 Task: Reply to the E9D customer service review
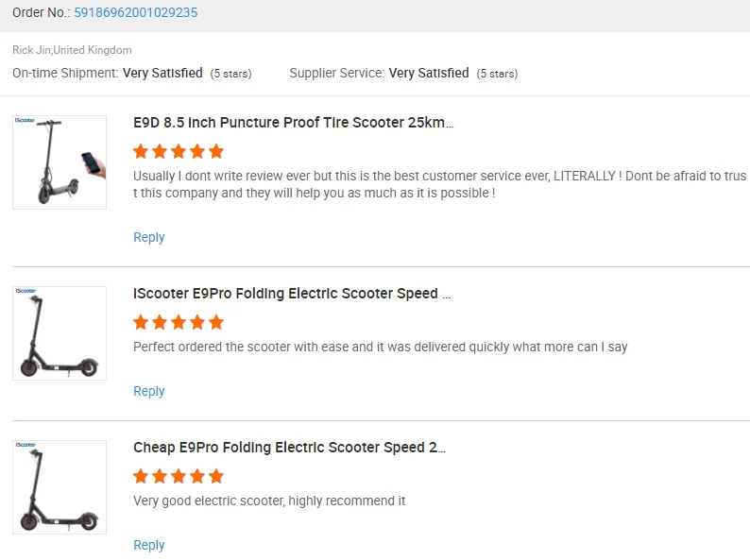(148, 237)
